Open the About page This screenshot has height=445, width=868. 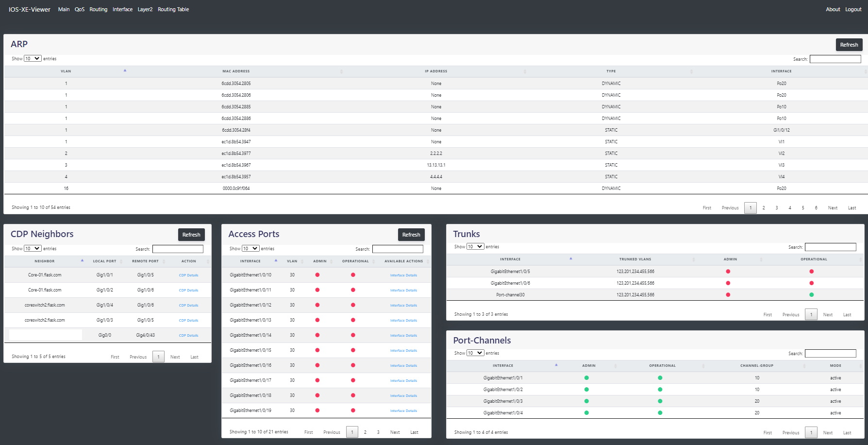click(833, 9)
